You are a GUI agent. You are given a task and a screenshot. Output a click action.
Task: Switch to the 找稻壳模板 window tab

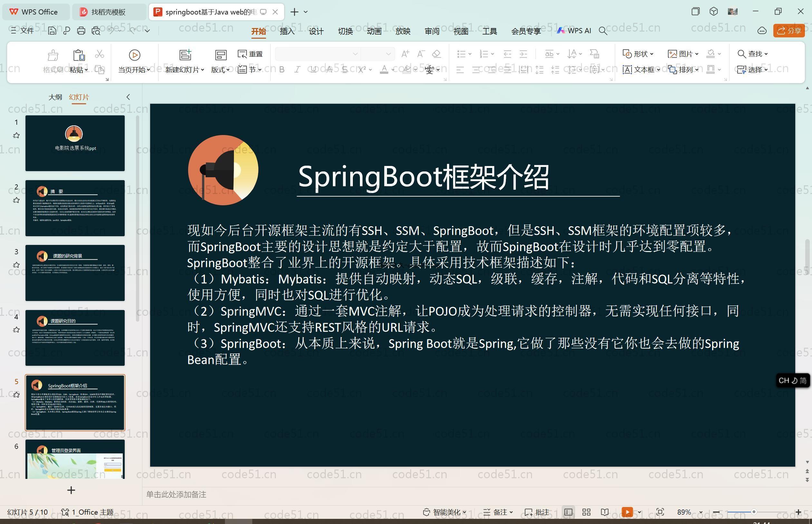click(x=109, y=12)
